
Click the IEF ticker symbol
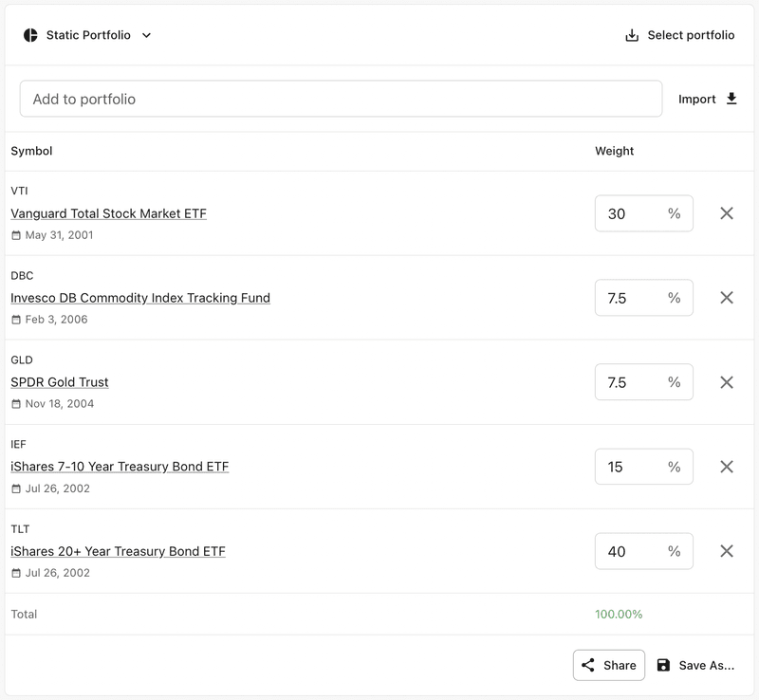18,444
